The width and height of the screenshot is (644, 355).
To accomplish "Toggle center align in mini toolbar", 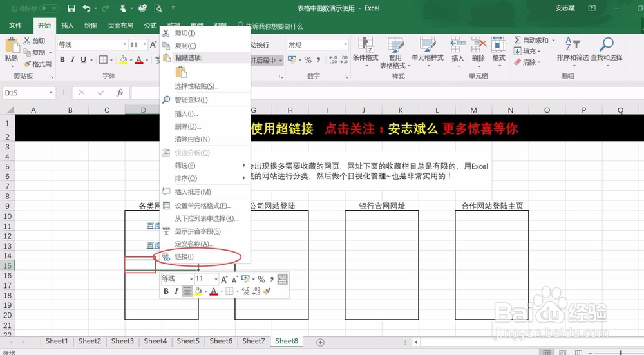I will point(187,291).
